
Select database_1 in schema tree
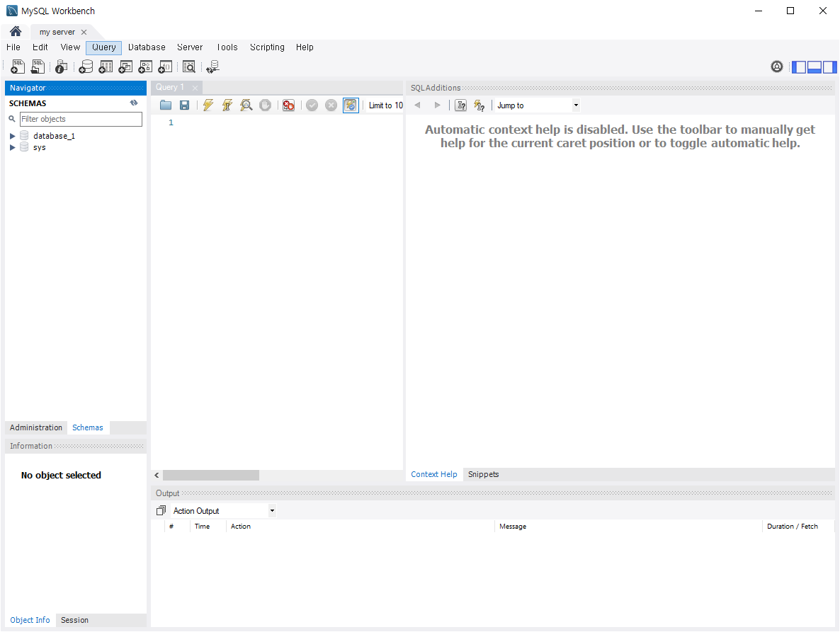54,136
